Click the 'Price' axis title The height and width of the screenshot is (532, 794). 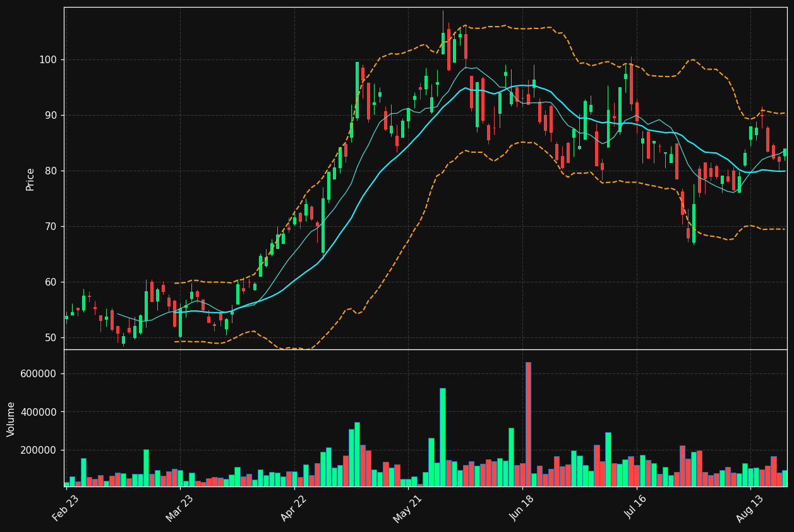point(30,179)
